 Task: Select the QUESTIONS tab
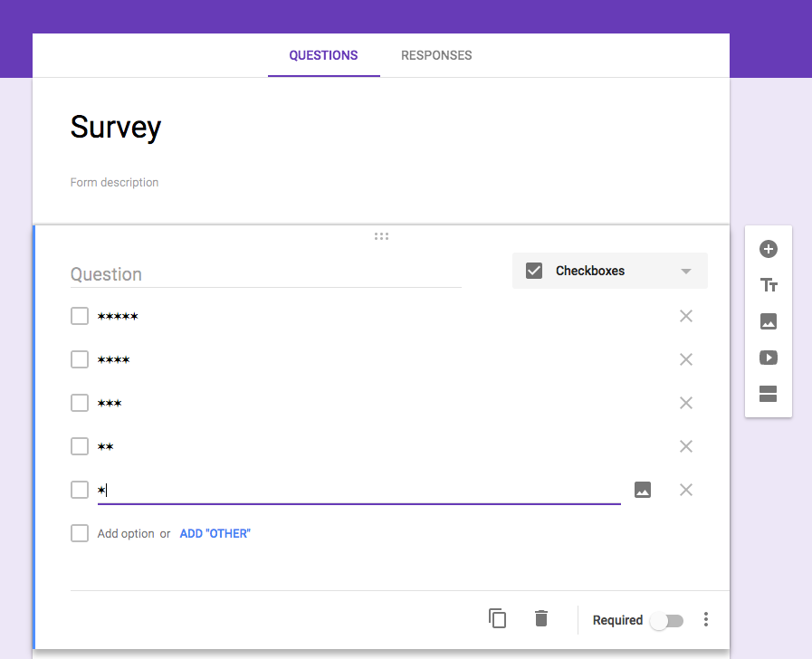[323, 55]
